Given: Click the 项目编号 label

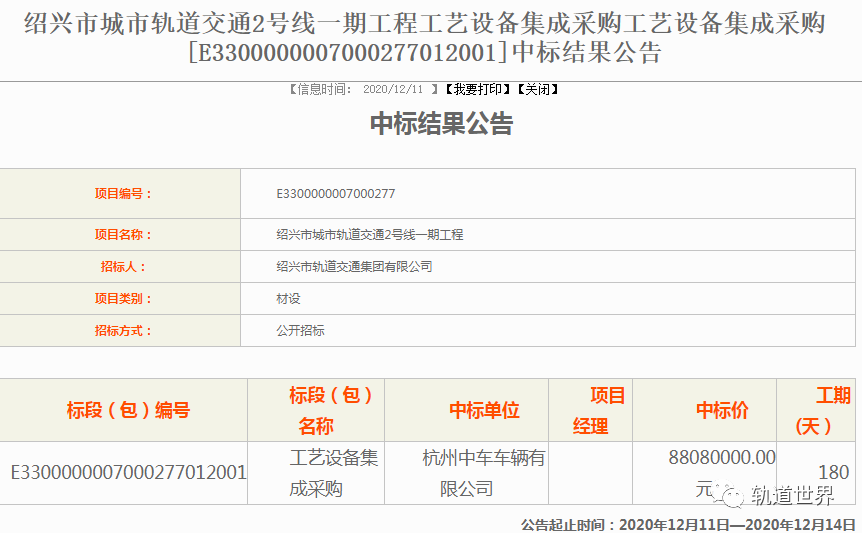Looking at the screenshot, I should (x=123, y=193).
